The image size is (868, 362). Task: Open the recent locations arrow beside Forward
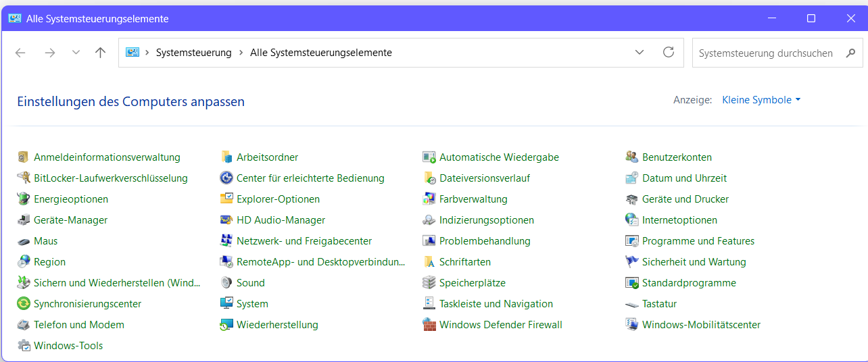coord(76,52)
